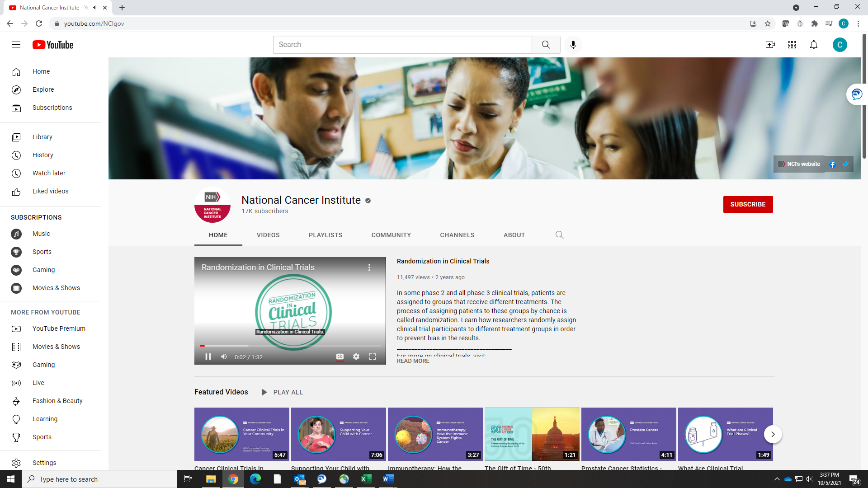868x488 pixels.
Task: Click the create video camera icon
Action: [x=770, y=45]
